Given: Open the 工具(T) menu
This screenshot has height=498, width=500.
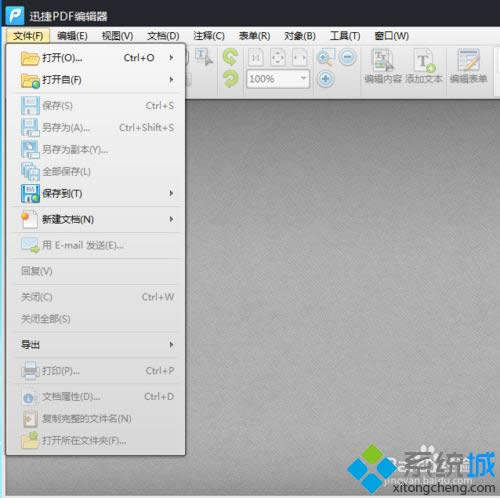Looking at the screenshot, I should pos(345,36).
